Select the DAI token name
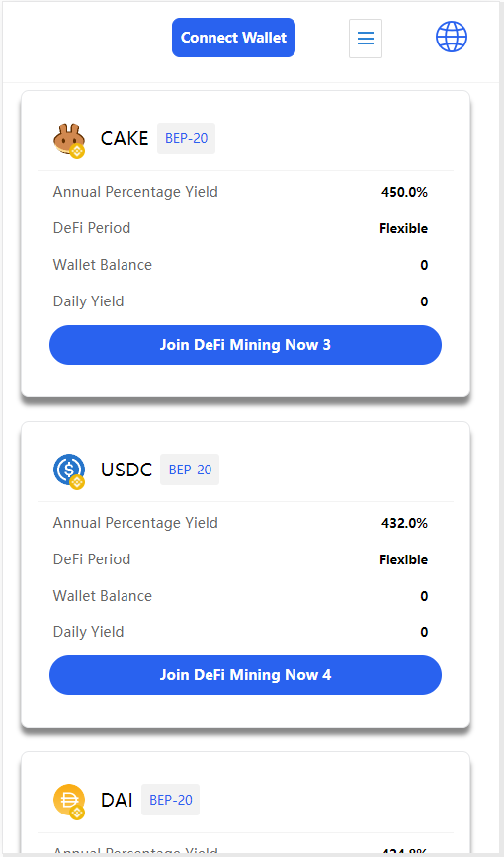This screenshot has height=857, width=504. pyautogui.click(x=117, y=800)
